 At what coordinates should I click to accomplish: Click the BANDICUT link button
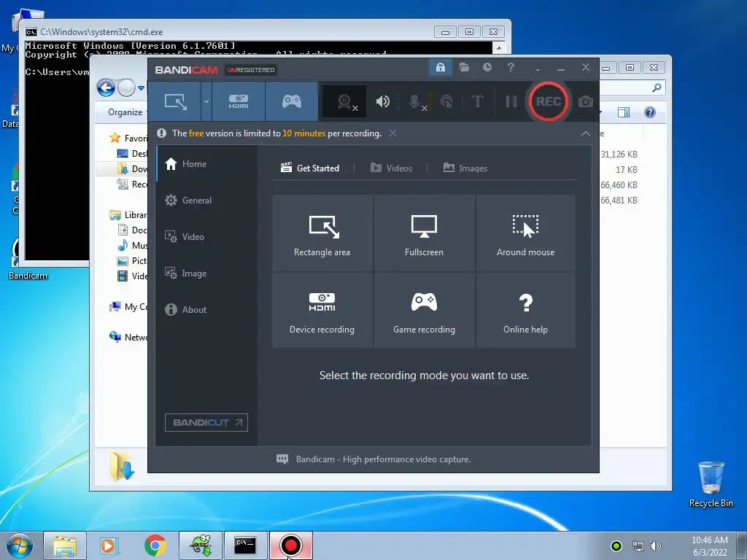point(206,422)
